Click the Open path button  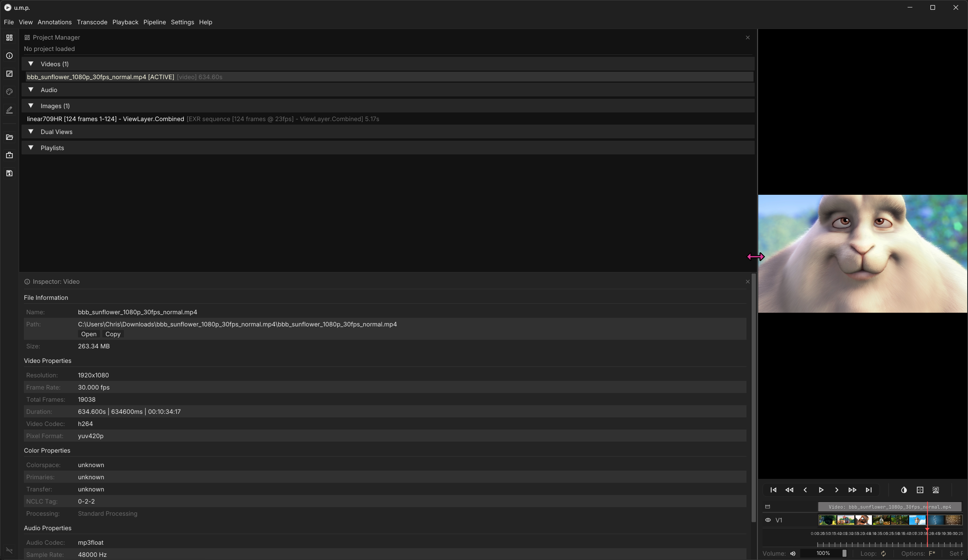(89, 334)
